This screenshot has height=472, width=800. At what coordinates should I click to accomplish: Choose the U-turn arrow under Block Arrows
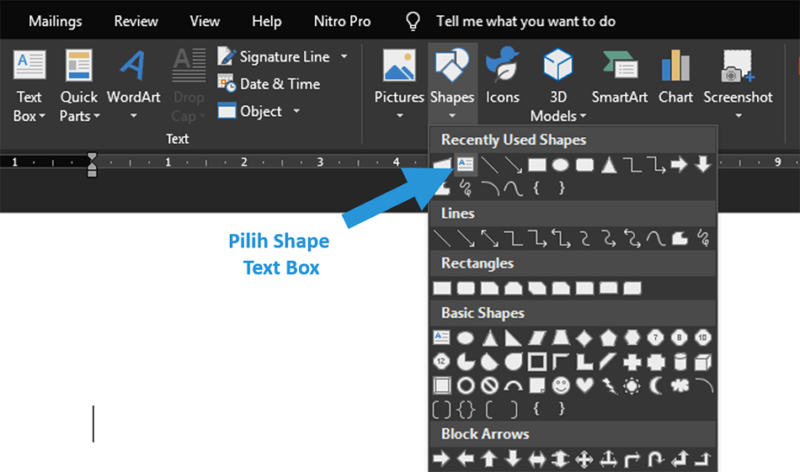click(x=656, y=459)
